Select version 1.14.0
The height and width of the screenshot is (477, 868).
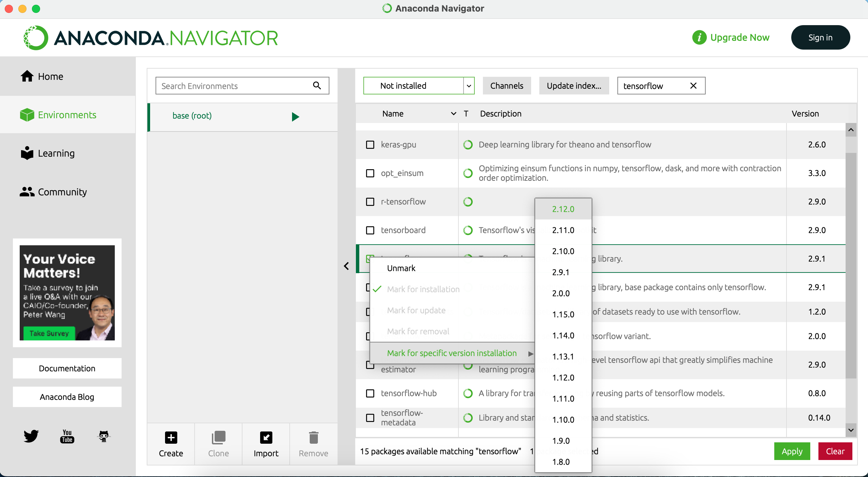[563, 335]
